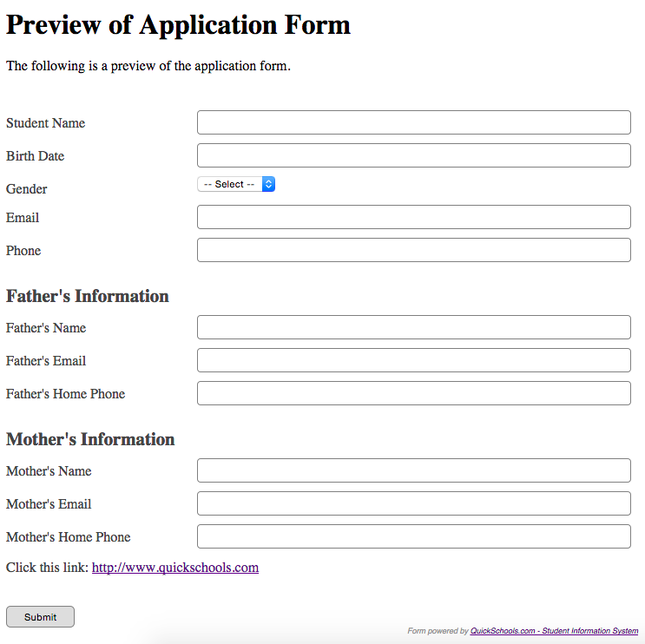Click the Father's Information section heading
Image resolution: width=645 pixels, height=644 pixels.
click(88, 297)
